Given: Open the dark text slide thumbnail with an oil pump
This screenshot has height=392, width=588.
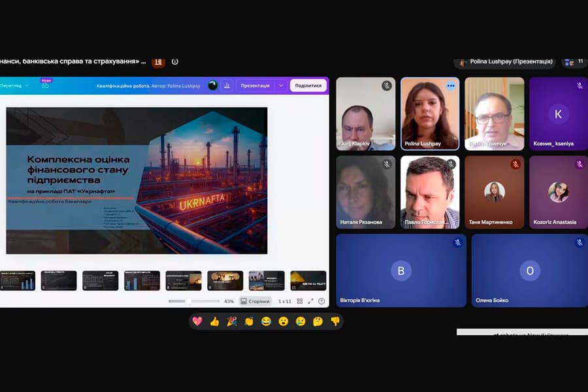Looking at the screenshot, I should pyautogui.click(x=184, y=280).
